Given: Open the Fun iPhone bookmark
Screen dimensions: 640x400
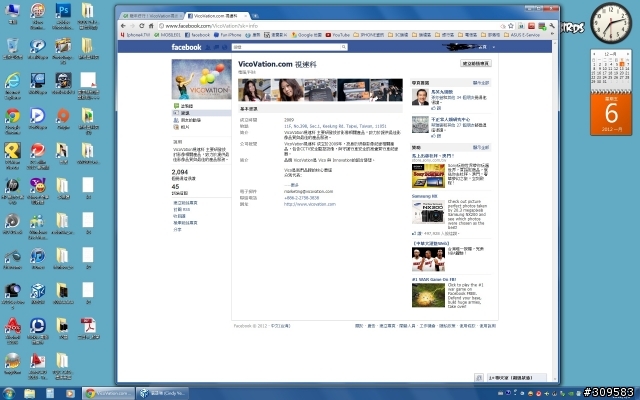Looking at the screenshot, I should [x=228, y=35].
